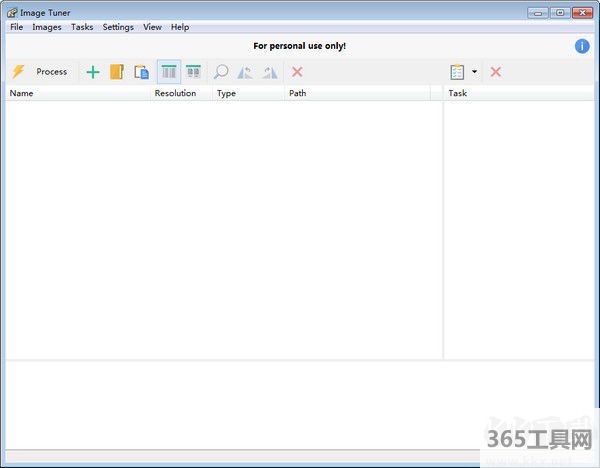
Task: Open the Settings menu
Action: (x=118, y=27)
